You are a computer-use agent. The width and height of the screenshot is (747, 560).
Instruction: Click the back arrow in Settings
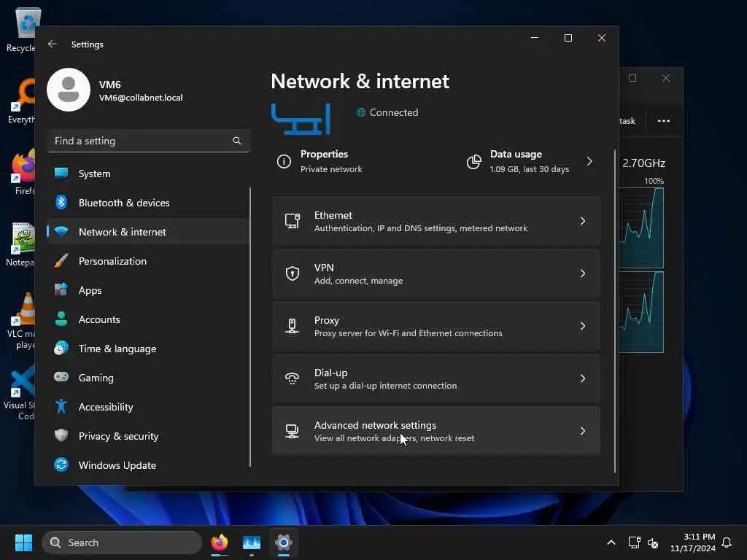[x=53, y=44]
